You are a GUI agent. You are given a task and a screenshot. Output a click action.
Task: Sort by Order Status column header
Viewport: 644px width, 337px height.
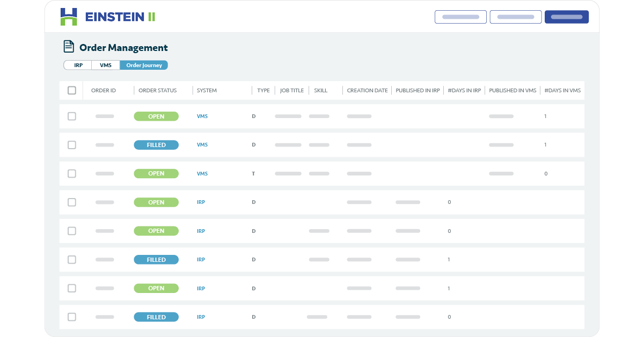pos(157,90)
